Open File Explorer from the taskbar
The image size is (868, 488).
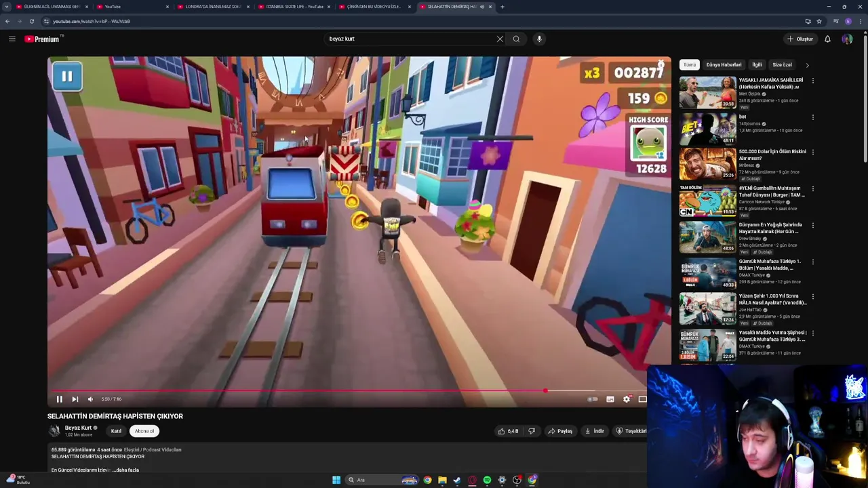point(442,480)
